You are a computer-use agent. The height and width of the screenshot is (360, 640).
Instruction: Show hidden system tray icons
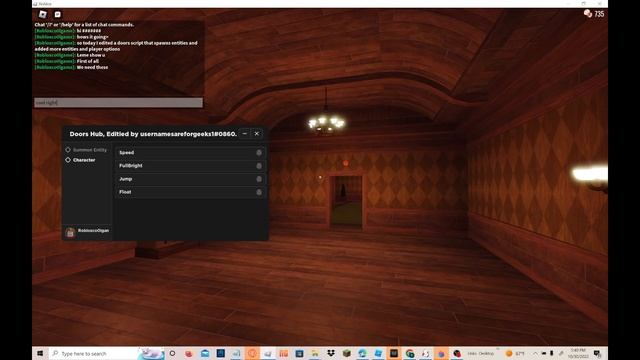pos(535,353)
